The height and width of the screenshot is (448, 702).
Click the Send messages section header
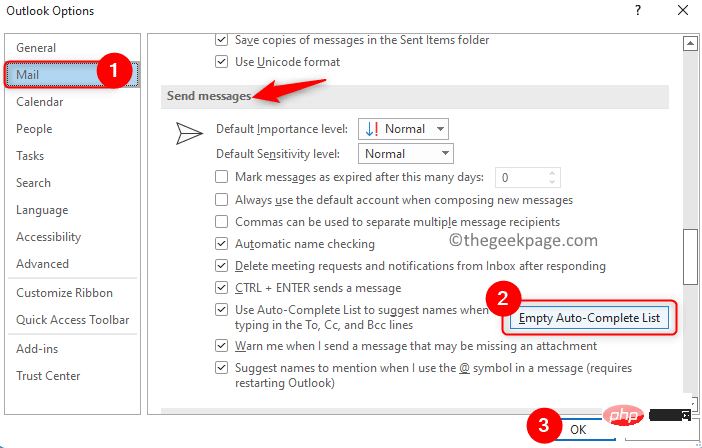209,96
